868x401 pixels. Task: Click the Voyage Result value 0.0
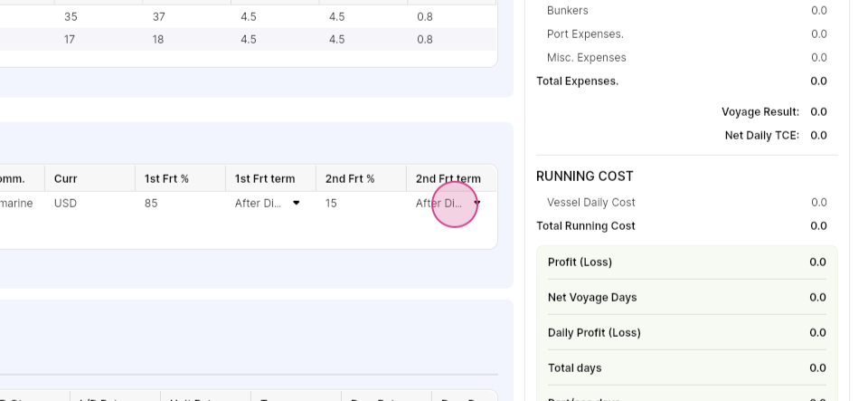(x=819, y=112)
